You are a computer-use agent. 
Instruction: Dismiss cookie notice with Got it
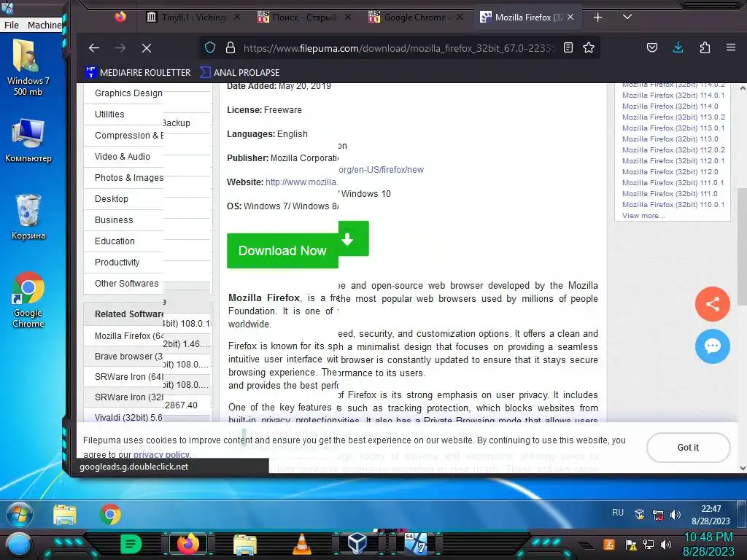point(688,447)
